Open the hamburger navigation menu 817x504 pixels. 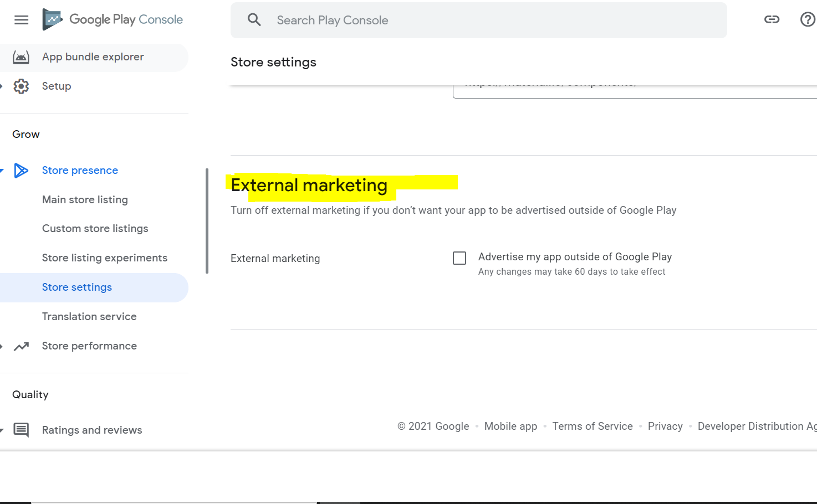tap(21, 20)
